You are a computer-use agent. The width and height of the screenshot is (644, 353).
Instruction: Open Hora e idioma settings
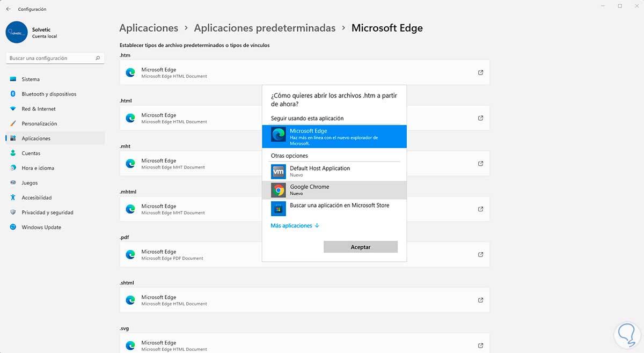(x=55, y=168)
